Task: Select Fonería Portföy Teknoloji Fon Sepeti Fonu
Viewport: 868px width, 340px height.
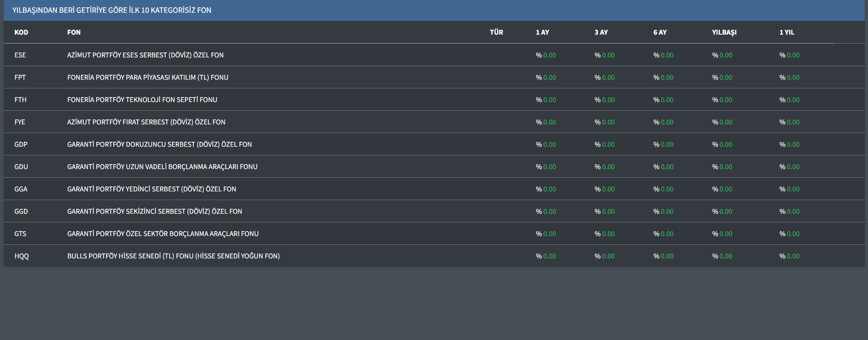Action: (x=142, y=100)
